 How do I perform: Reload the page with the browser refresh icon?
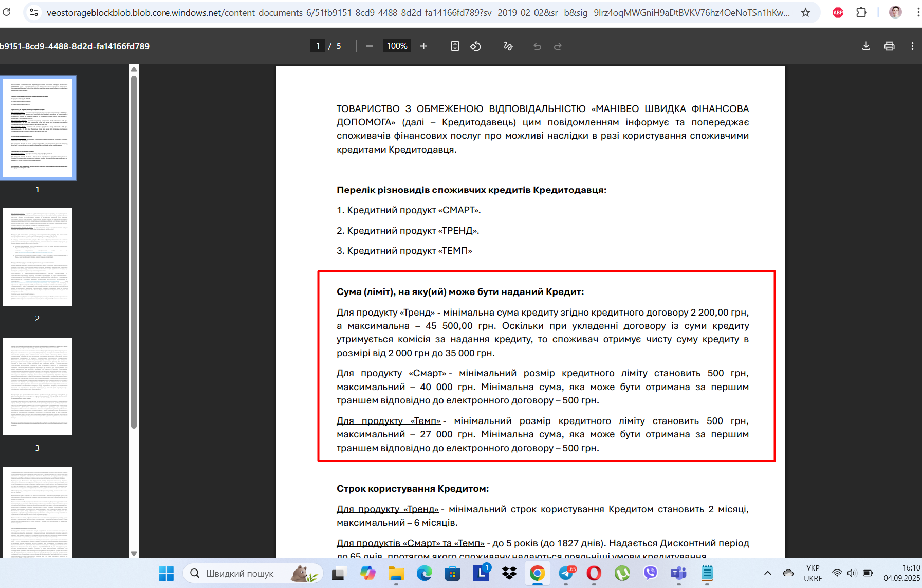[7, 12]
